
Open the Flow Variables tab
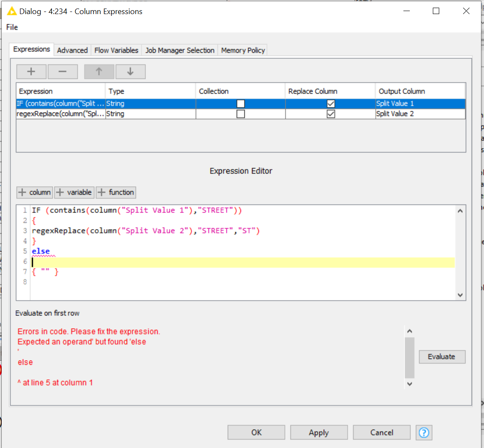point(116,50)
